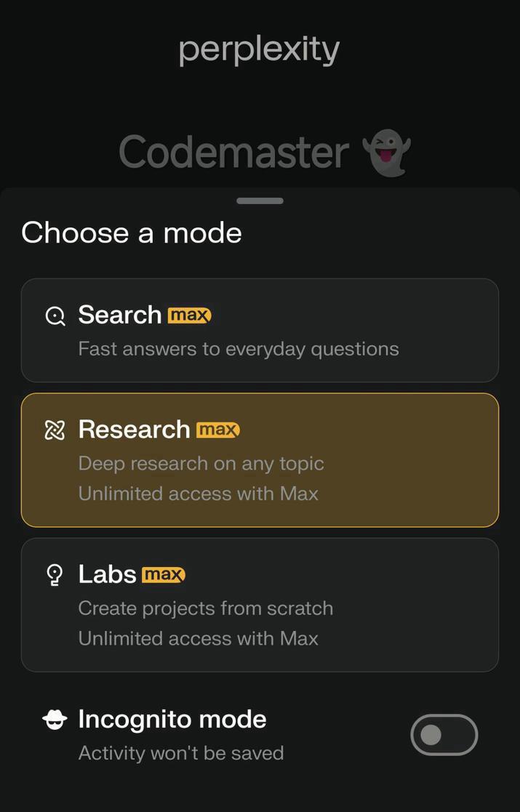
Task: Click the Search magnifying glass icon
Action: (x=54, y=315)
